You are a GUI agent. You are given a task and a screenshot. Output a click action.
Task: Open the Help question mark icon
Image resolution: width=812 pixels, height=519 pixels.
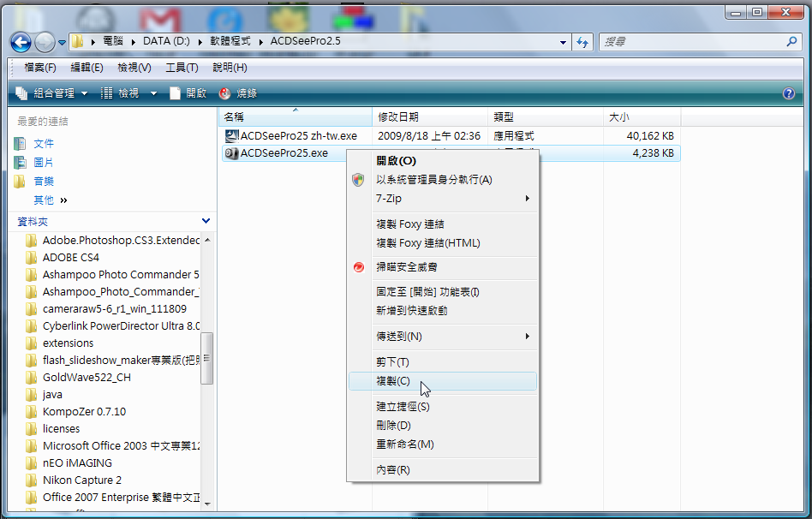pos(788,93)
